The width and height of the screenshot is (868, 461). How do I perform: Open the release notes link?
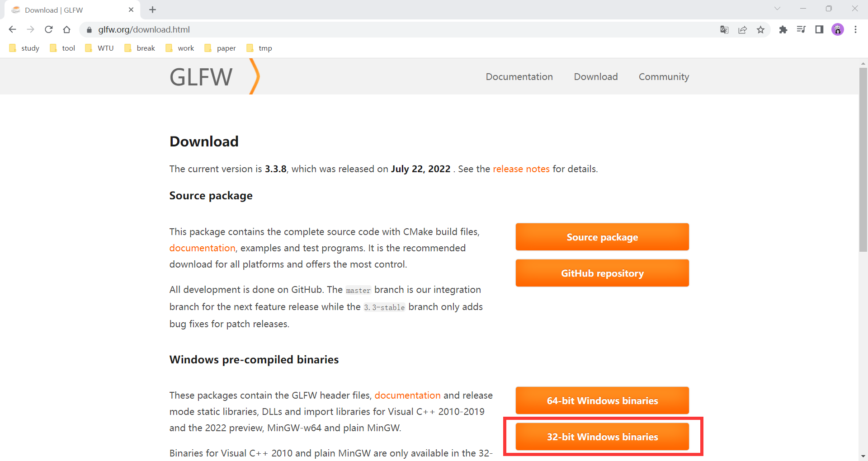[521, 169]
